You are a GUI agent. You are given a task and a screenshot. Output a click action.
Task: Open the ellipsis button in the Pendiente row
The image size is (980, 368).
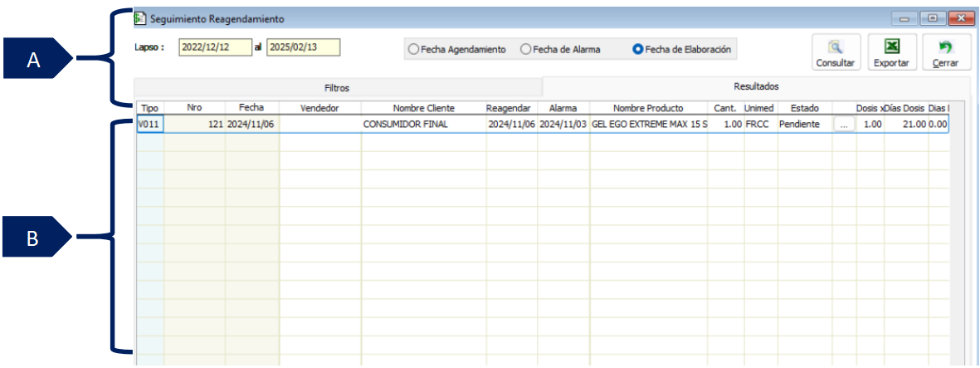click(x=844, y=125)
